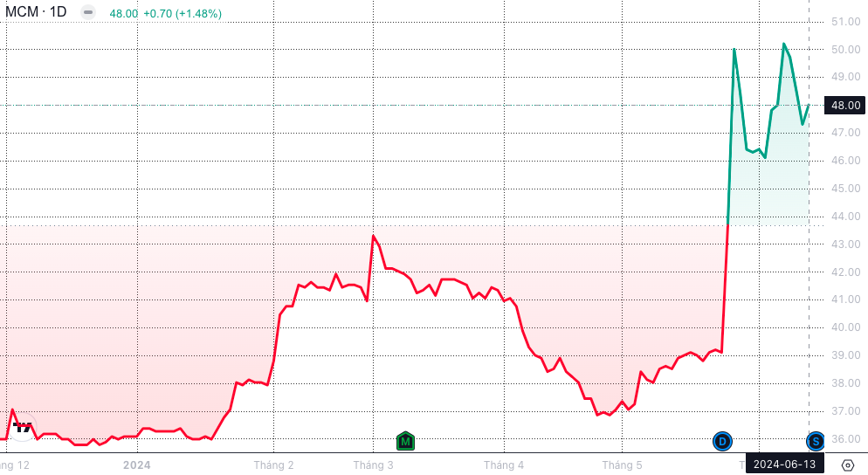The width and height of the screenshot is (868, 475).
Task: Click the MCM · 1D symbol title
Action: [x=36, y=12]
